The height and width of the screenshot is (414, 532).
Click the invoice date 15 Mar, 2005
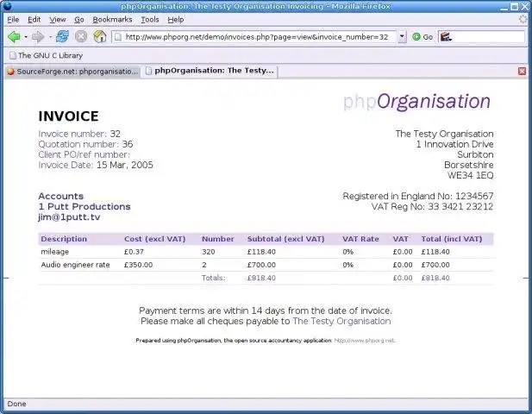125,165
